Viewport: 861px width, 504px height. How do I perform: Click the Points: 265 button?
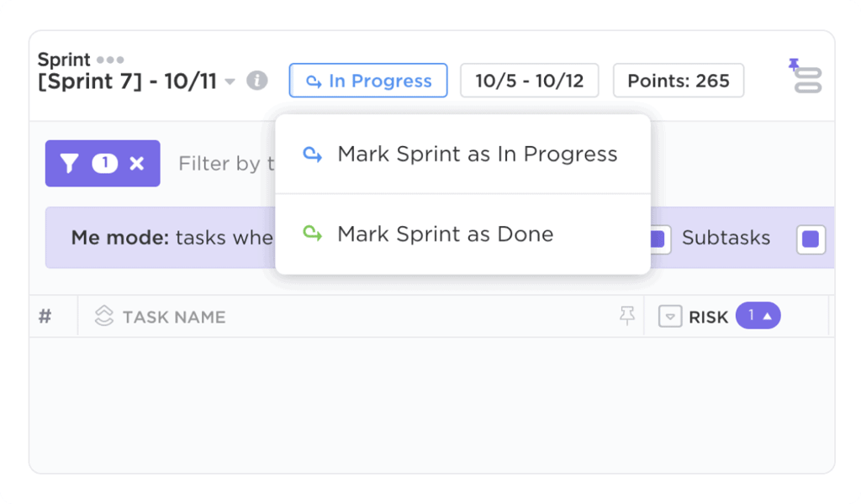[678, 81]
